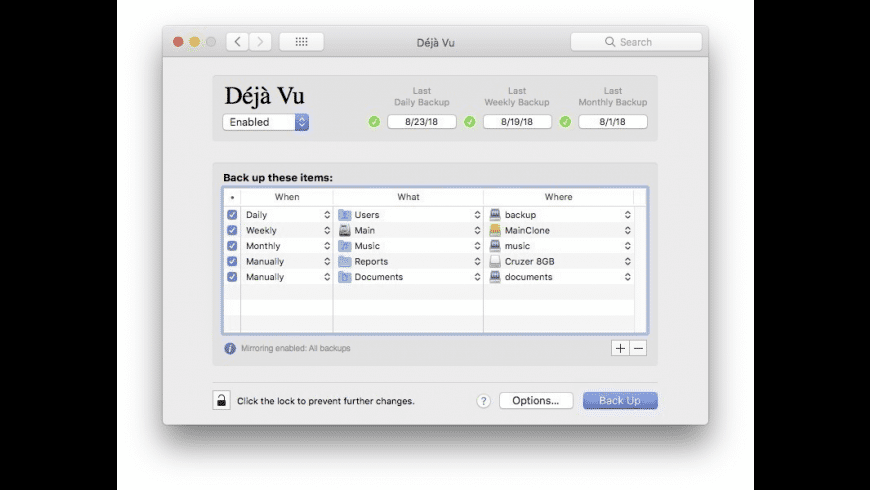Open the documents destination dropdown
870x490 pixels.
pos(559,277)
